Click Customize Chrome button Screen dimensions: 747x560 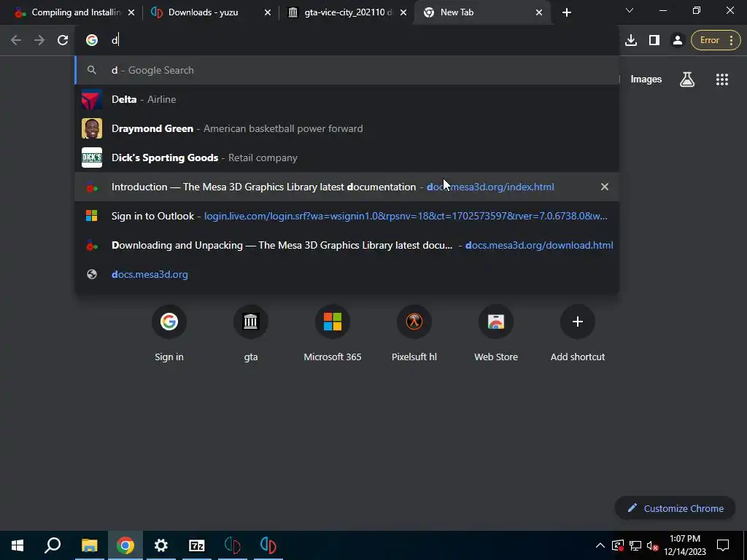point(676,508)
